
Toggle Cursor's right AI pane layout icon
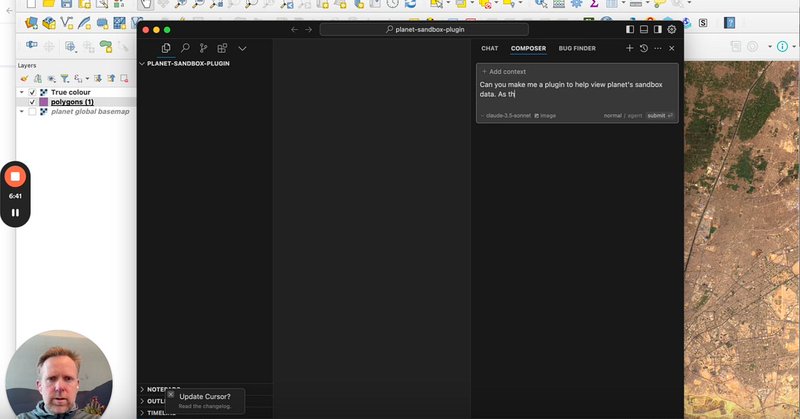[658, 30]
